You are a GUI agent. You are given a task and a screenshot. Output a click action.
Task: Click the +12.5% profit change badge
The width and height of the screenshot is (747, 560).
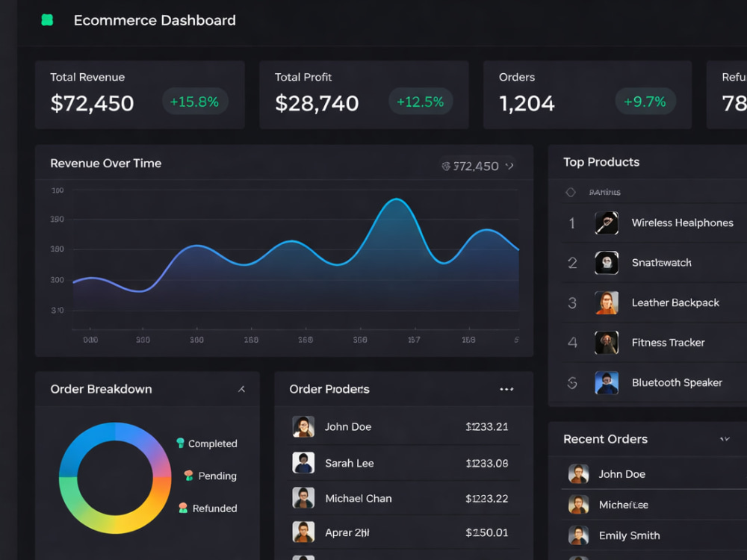420,102
